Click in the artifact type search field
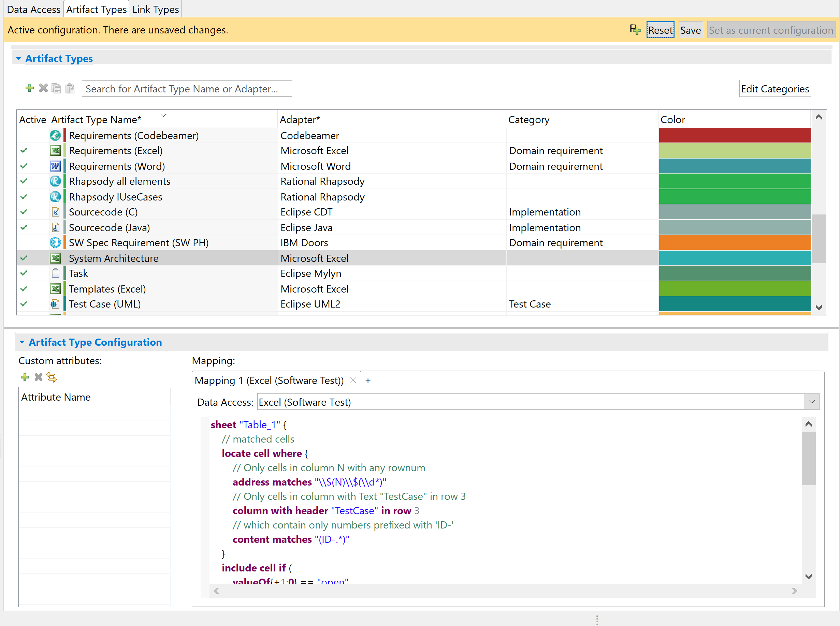The width and height of the screenshot is (840, 626). 187,89
